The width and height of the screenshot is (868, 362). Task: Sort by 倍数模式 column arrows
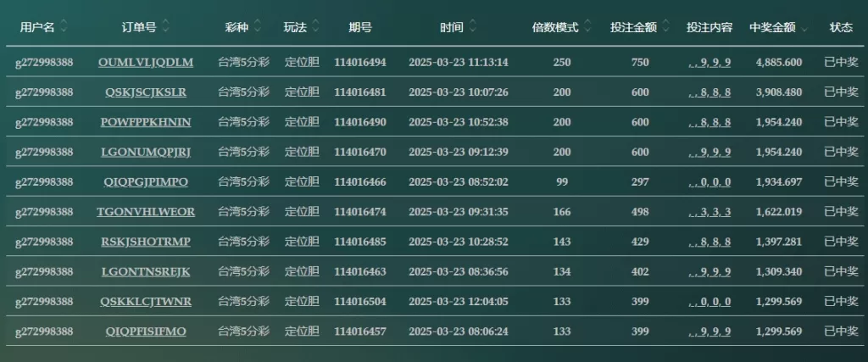(x=587, y=26)
